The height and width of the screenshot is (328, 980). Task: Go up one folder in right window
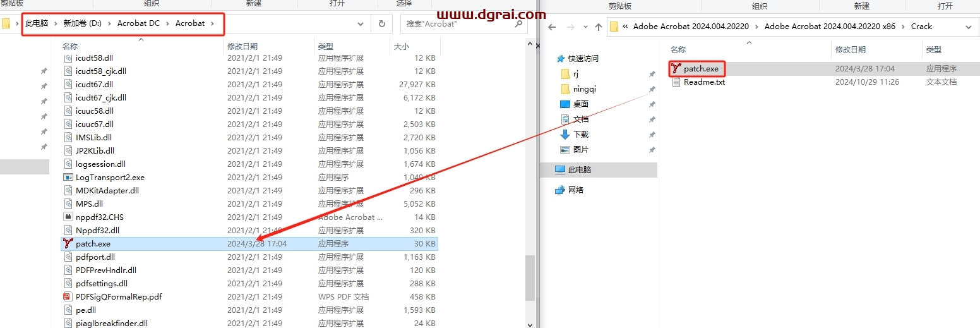click(x=599, y=27)
